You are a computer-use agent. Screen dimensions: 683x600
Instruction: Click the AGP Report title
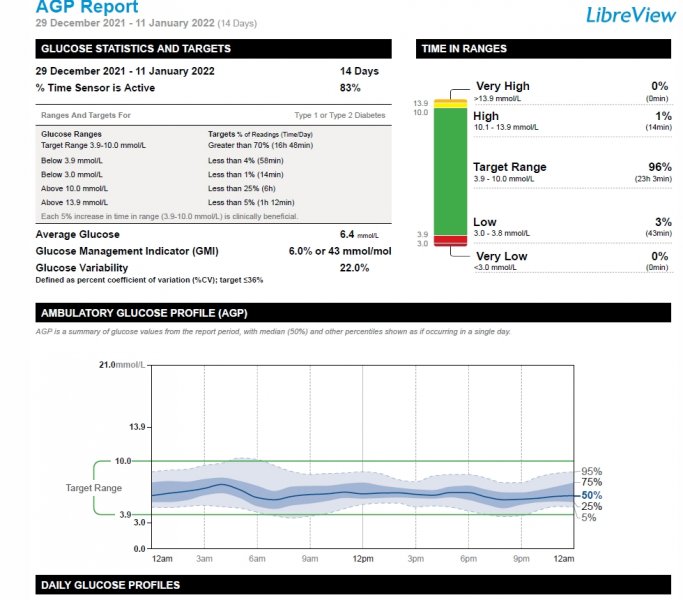(x=87, y=8)
